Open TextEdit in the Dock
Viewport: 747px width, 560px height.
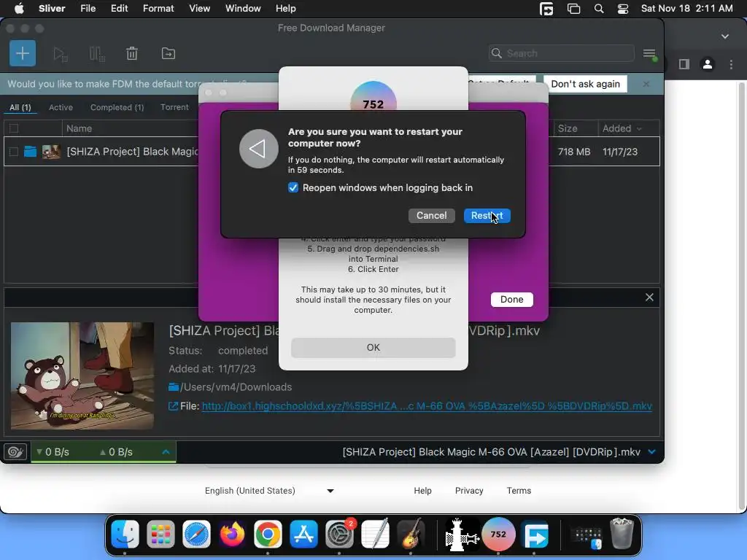pos(375,534)
